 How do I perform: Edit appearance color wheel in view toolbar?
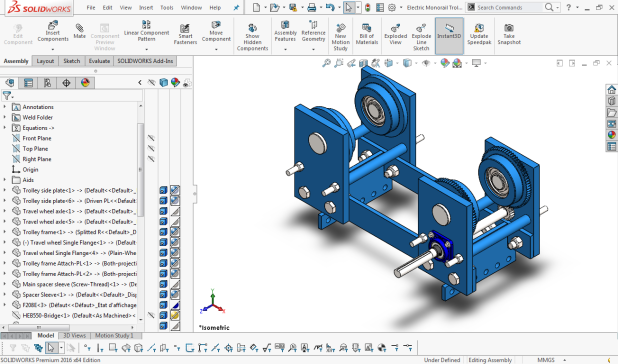pos(445,63)
